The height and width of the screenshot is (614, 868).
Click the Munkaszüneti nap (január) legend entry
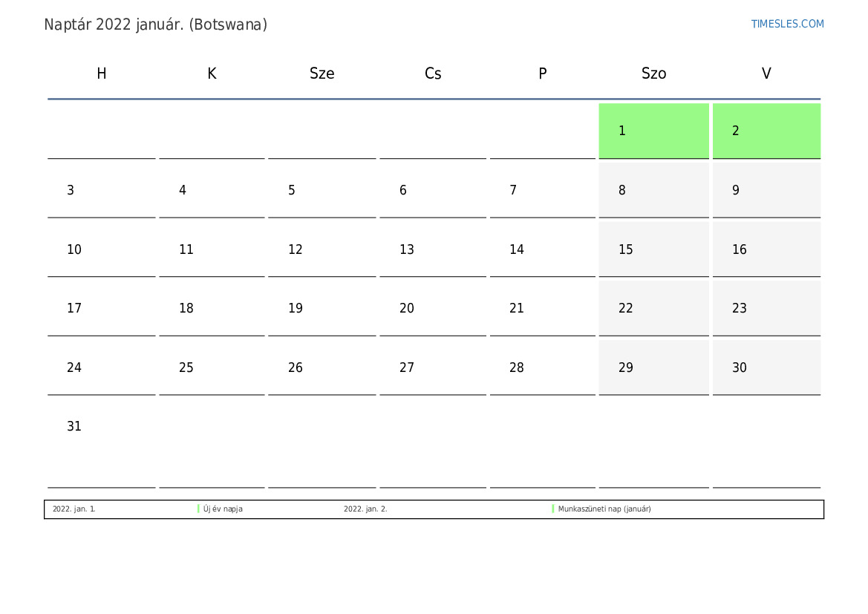(604, 509)
